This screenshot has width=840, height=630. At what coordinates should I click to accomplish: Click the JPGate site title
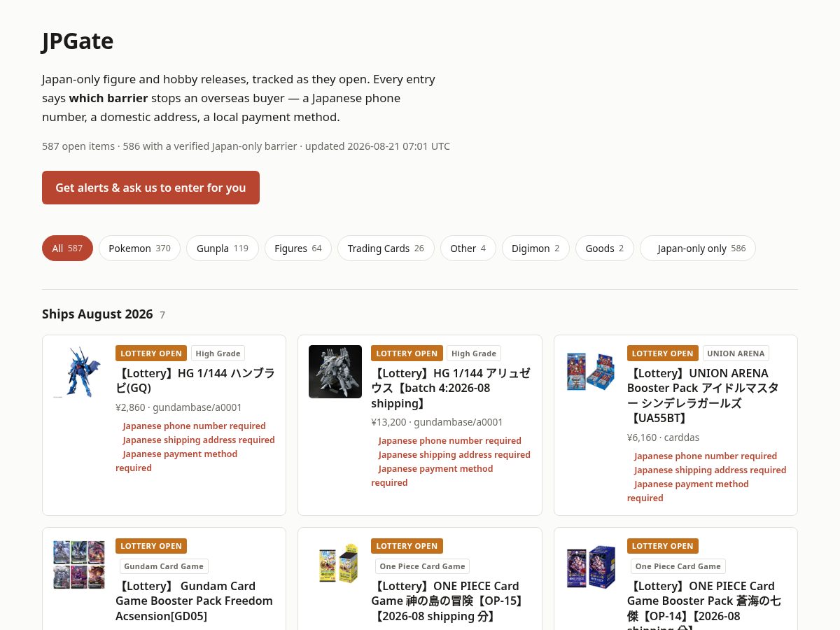coord(78,41)
